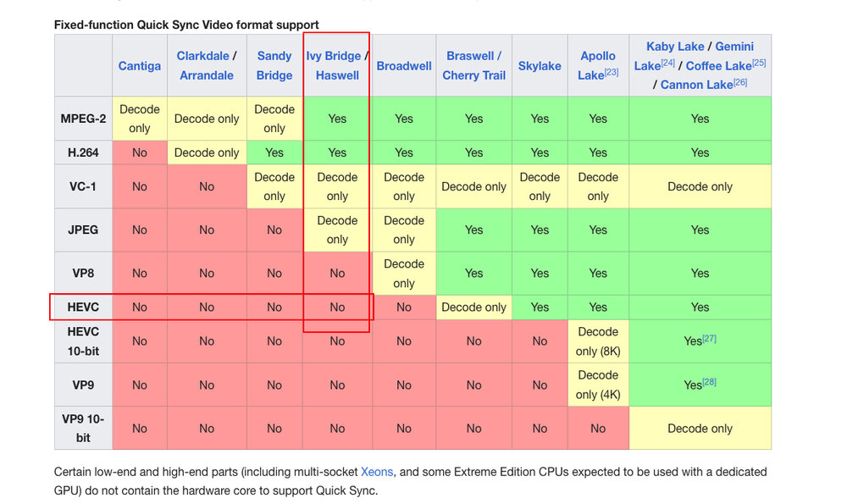Viewport: 847px width, 504px height.
Task: Open the Skylake link
Action: point(540,65)
